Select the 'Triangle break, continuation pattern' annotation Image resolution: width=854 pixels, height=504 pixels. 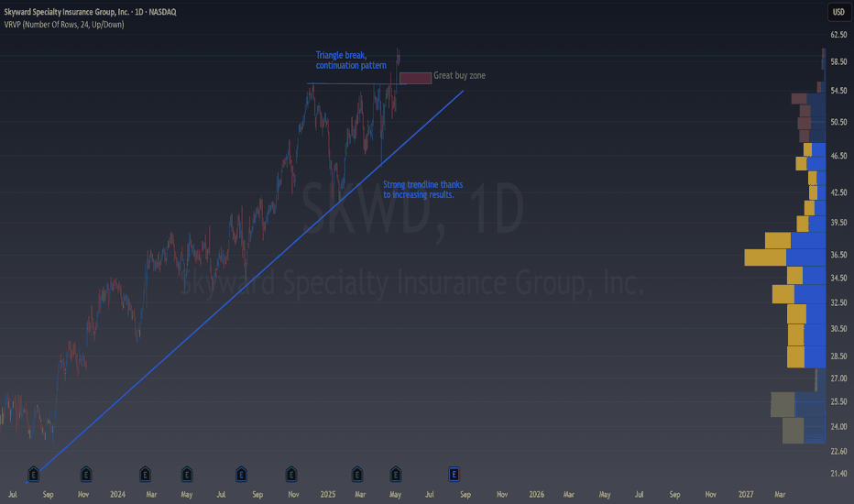tap(351, 60)
